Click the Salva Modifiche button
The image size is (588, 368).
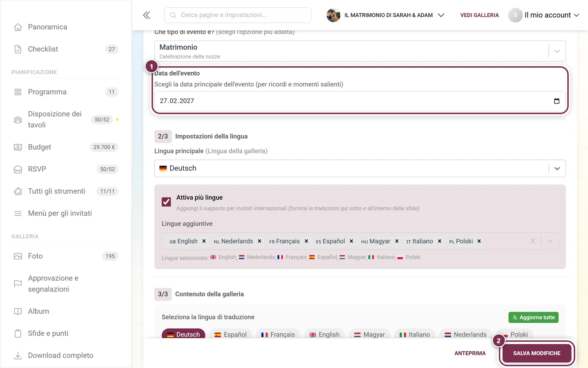coord(537,353)
